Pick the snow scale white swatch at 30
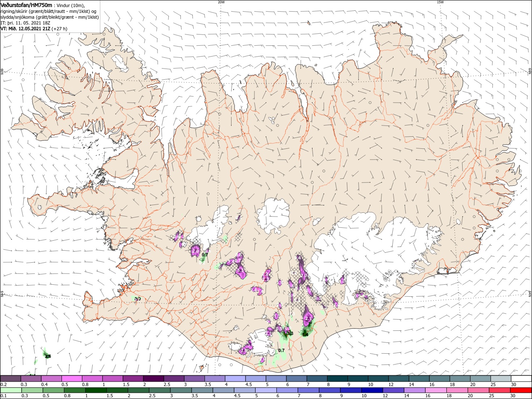 [x=520, y=378]
